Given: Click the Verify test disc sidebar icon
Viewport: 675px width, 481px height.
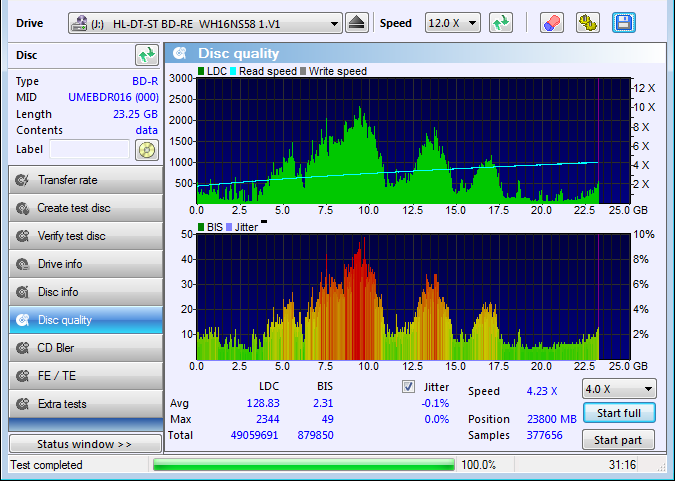Looking at the screenshot, I should pos(22,236).
